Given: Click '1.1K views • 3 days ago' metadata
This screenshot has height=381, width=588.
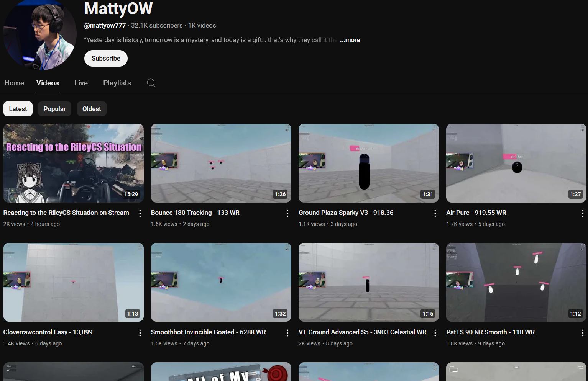Looking at the screenshot, I should [x=328, y=224].
